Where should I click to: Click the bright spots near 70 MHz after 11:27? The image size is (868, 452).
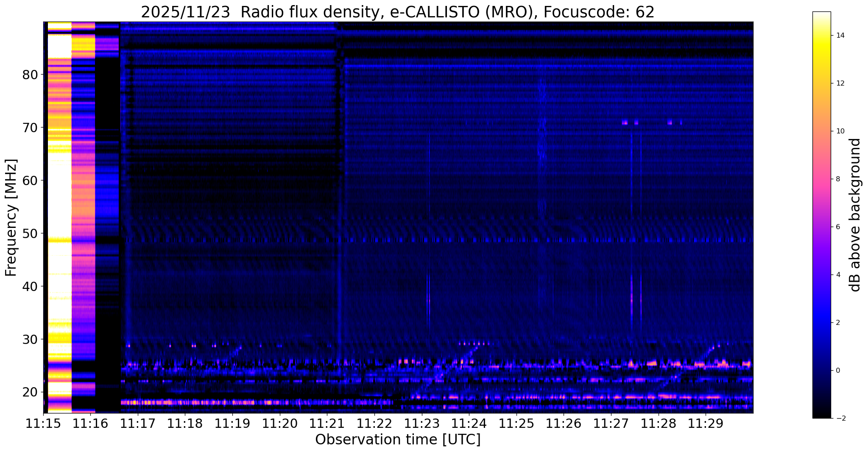[625, 122]
